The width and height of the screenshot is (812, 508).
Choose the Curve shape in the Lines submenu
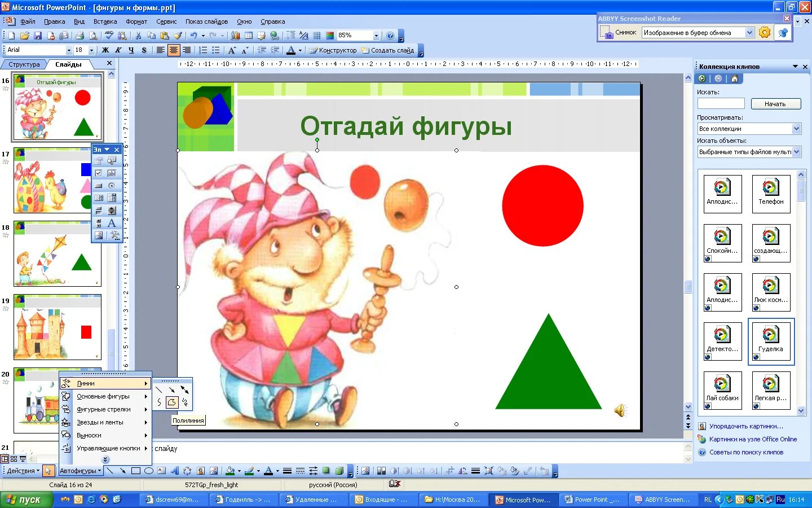(160, 402)
